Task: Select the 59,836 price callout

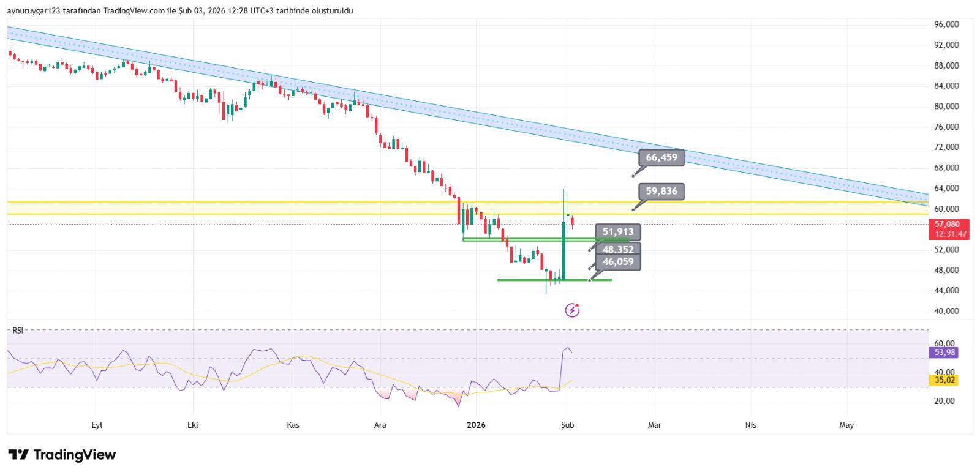Action: [661, 192]
